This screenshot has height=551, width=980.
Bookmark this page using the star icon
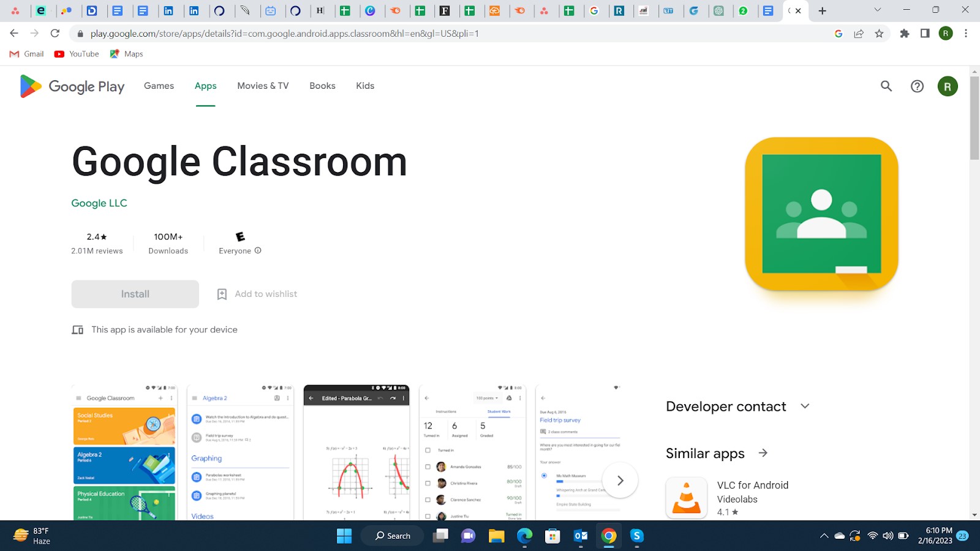[880, 34]
